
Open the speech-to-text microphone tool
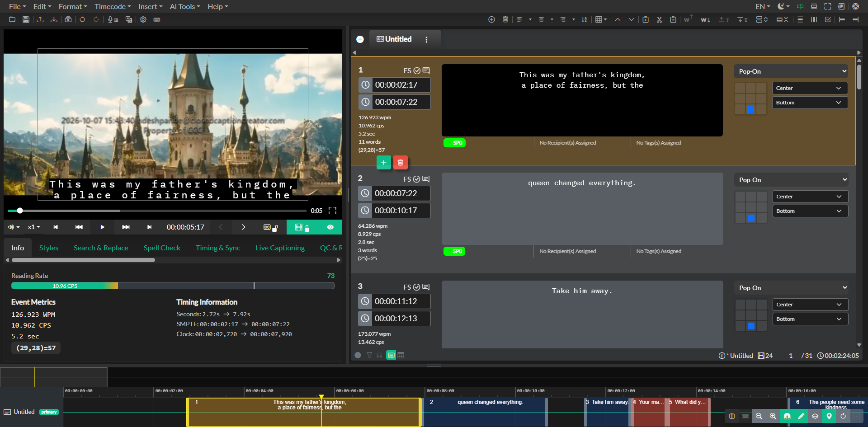click(x=113, y=19)
